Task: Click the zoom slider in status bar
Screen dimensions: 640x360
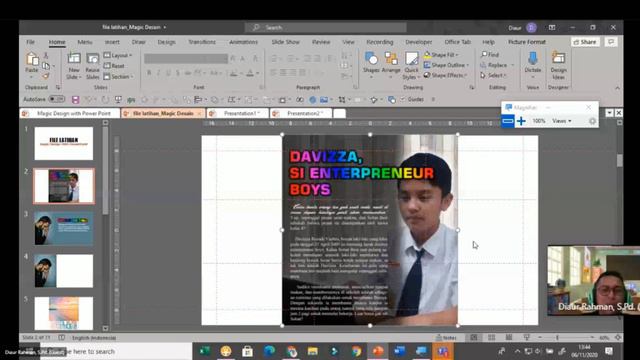Action: (x=566, y=338)
